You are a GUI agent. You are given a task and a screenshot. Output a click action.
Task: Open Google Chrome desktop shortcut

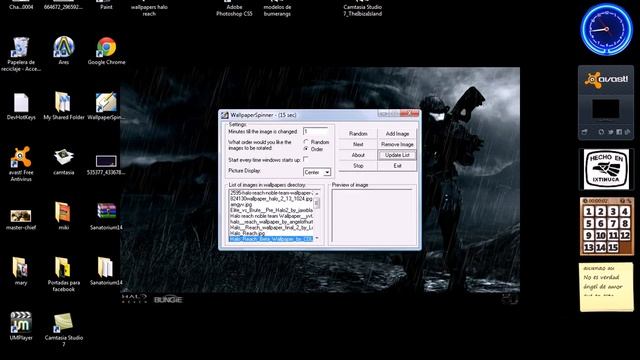107,47
